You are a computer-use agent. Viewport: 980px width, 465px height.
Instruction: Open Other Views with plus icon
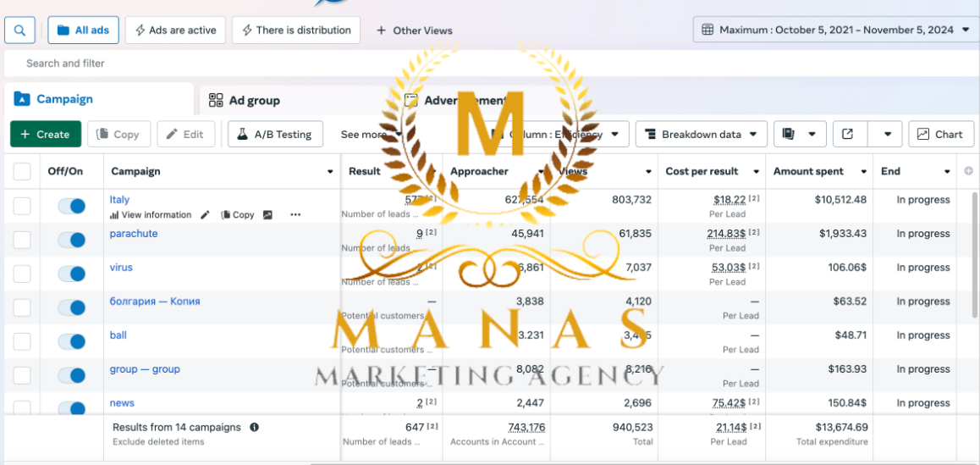415,30
